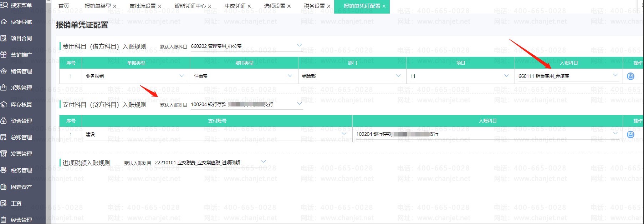Close the 报销单类型 tab

[x=114, y=6]
